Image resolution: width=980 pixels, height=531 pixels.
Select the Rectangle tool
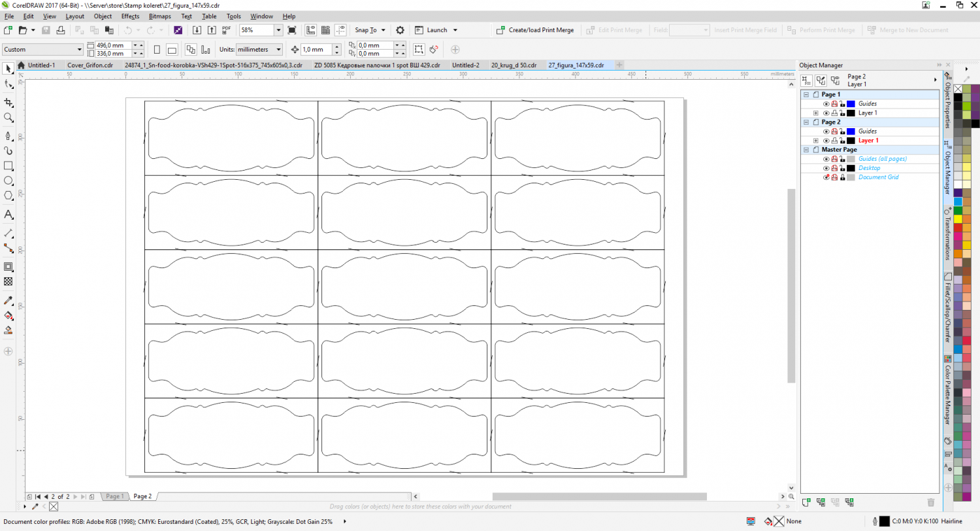click(x=8, y=166)
